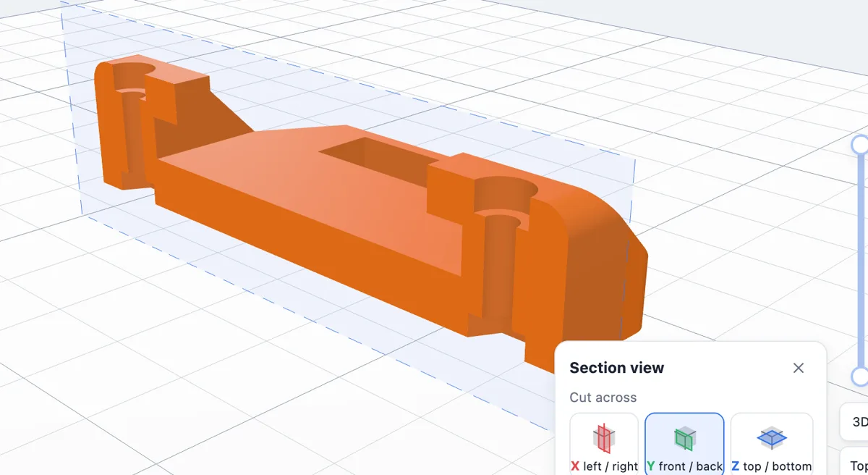Click the top handle of the section slider
Image resolution: width=868 pixels, height=475 pixels.
click(x=859, y=144)
